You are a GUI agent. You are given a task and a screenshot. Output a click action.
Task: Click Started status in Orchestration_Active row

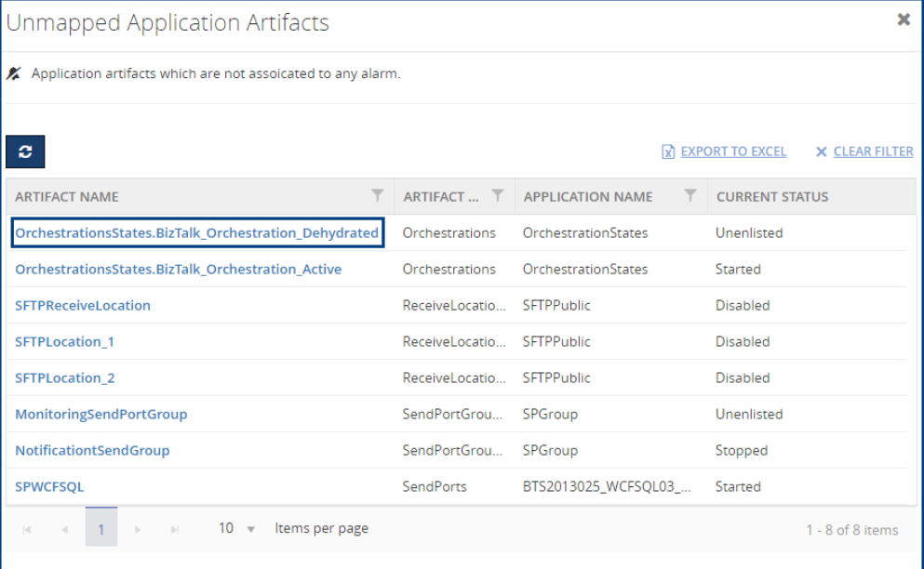tap(738, 270)
